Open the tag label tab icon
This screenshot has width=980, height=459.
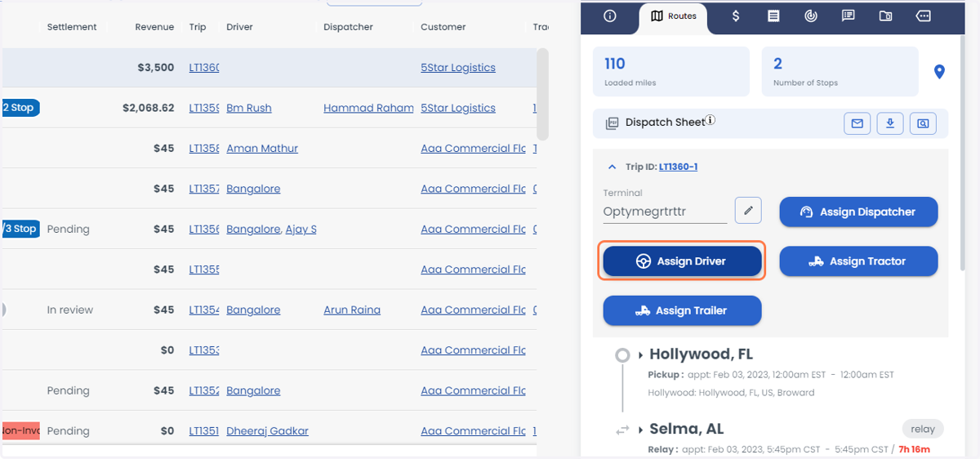(x=924, y=16)
